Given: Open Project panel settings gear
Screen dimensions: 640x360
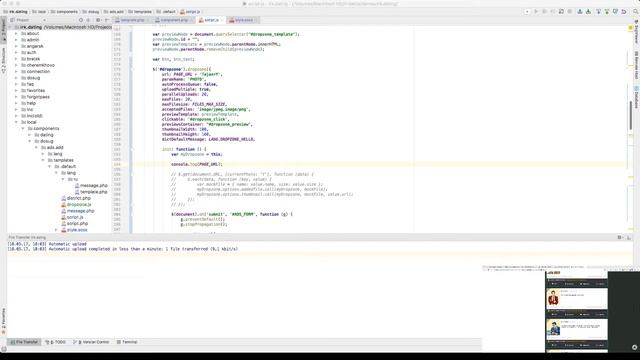Looking at the screenshot, I should point(98,20).
